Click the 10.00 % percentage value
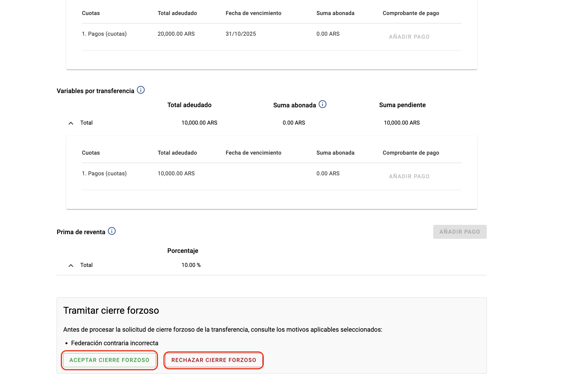This screenshot has height=392, width=571. point(191,265)
